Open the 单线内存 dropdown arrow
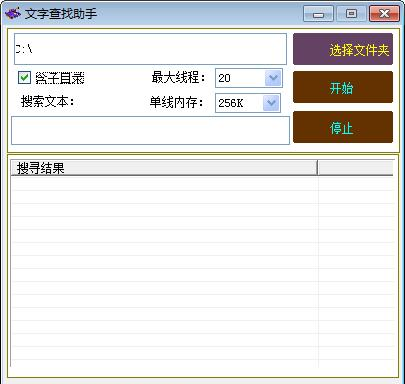 click(271, 103)
